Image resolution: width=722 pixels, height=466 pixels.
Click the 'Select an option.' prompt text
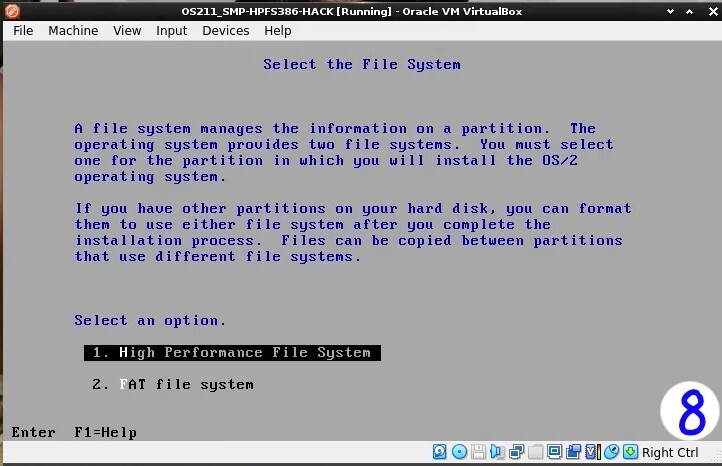point(150,320)
